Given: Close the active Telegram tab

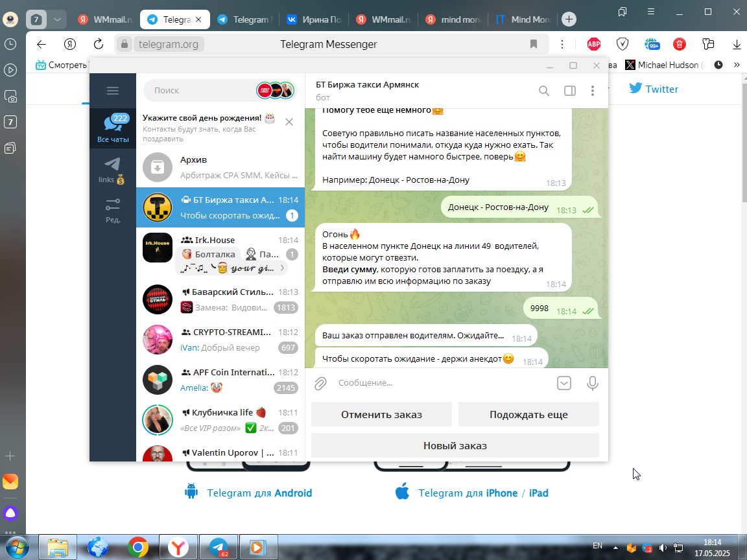Looking at the screenshot, I should [198, 19].
